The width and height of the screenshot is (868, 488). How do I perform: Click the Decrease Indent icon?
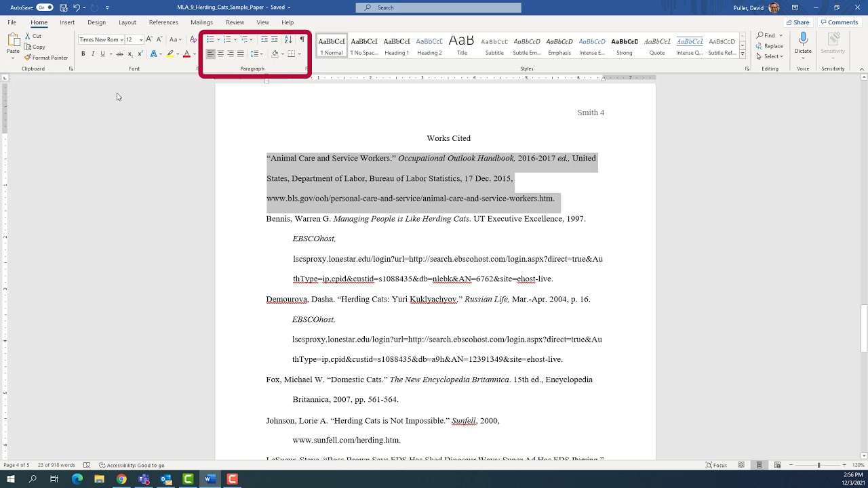(264, 39)
